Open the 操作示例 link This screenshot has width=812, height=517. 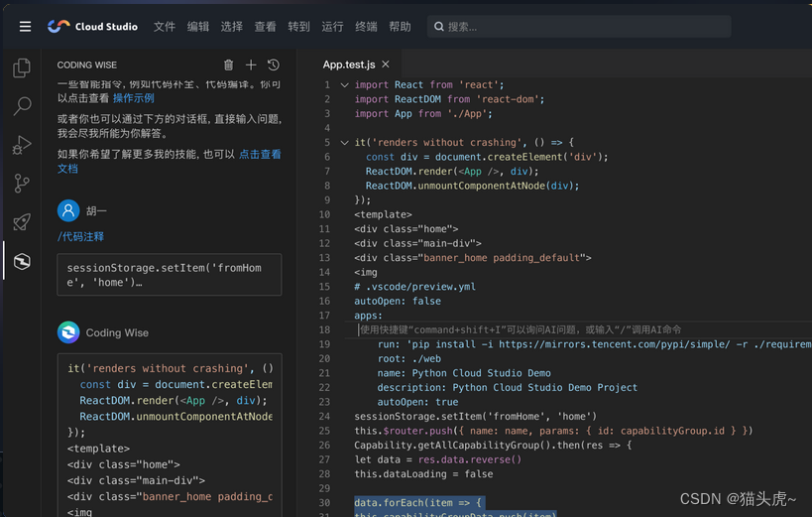[134, 98]
